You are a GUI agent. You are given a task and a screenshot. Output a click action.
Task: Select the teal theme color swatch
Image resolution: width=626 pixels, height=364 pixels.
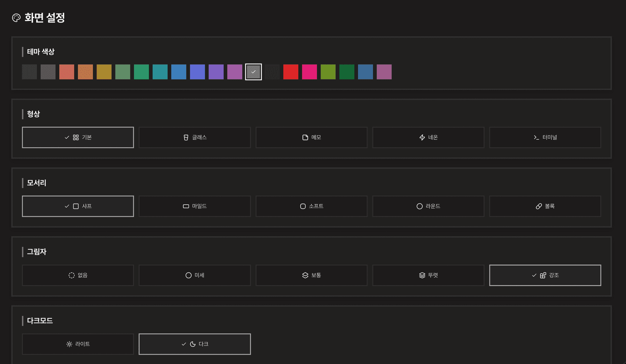160,72
